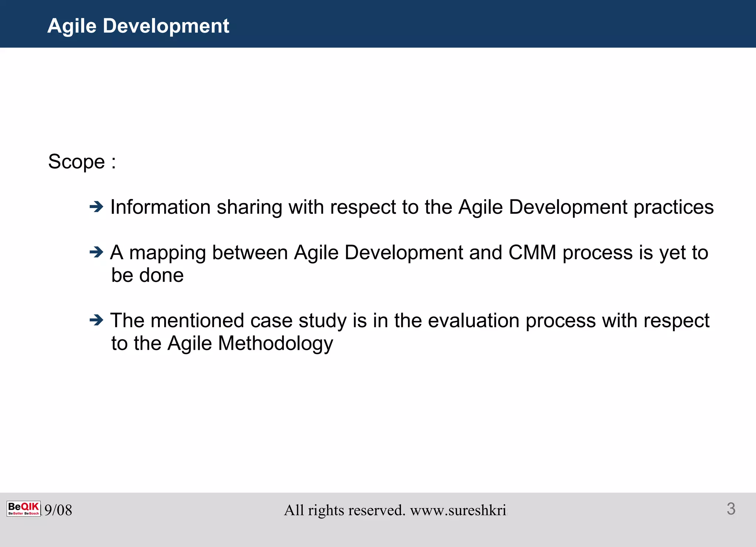Screen dimensions: 756x547
Task: Select the 'Agile Development' slide title
Action: click(x=138, y=26)
